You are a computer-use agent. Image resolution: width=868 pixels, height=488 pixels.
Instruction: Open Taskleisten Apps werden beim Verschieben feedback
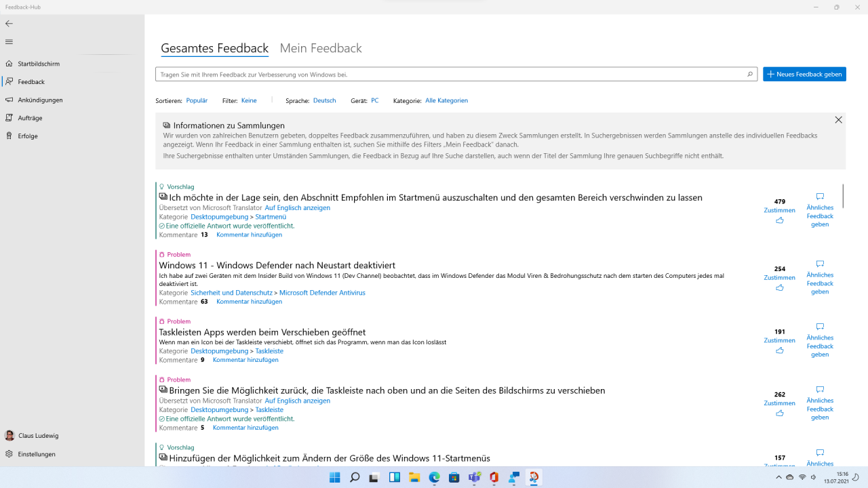262,332
